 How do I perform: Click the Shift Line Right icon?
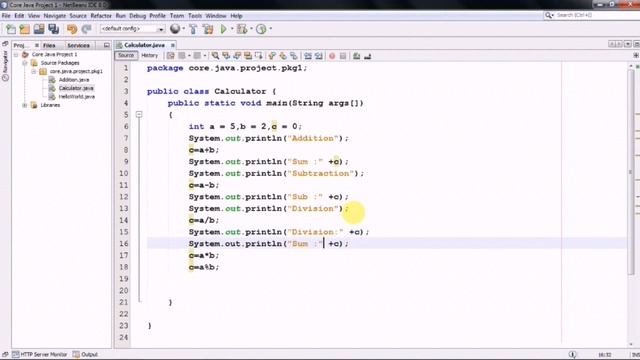click(x=319, y=56)
